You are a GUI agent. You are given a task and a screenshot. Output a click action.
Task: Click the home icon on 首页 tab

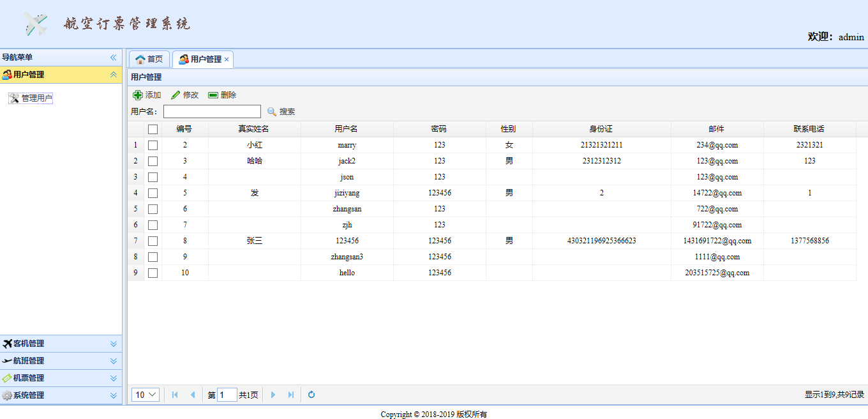tap(140, 59)
